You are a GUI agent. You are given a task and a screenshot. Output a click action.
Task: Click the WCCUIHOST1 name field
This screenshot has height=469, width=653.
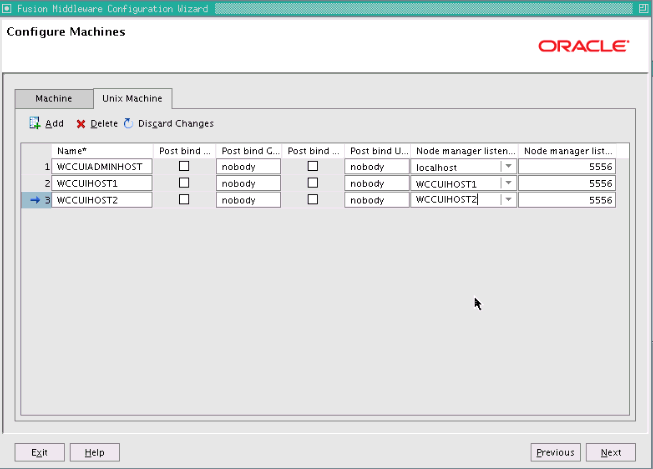pos(102,183)
